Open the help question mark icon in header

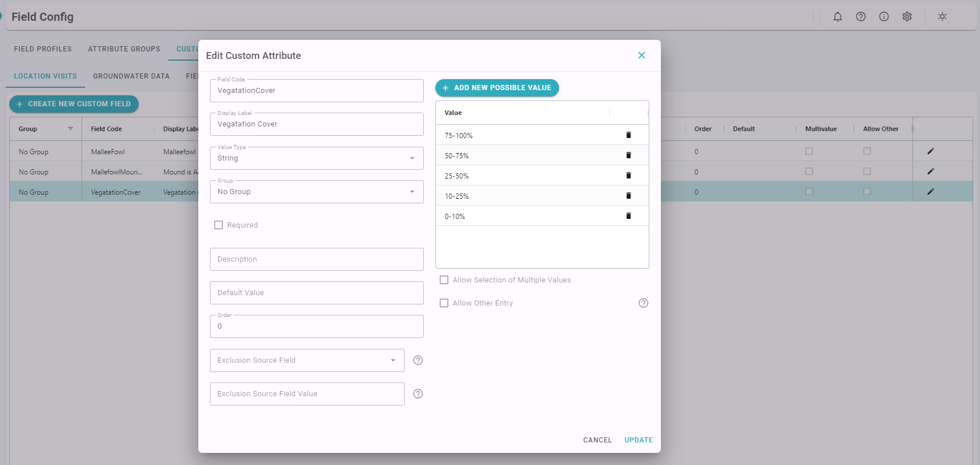pos(861,17)
